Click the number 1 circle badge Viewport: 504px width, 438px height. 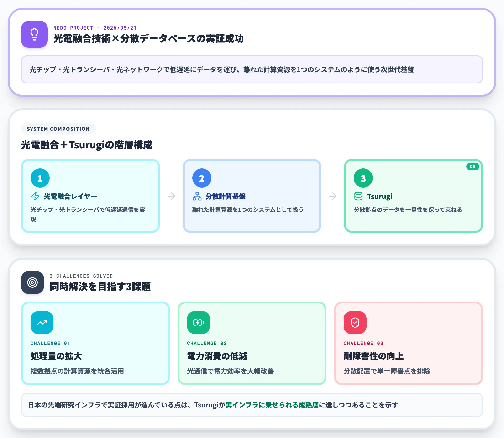click(40, 178)
